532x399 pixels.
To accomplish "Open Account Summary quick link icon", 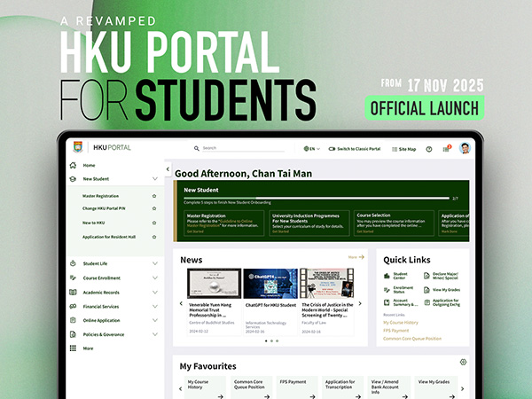I will 387,302.
